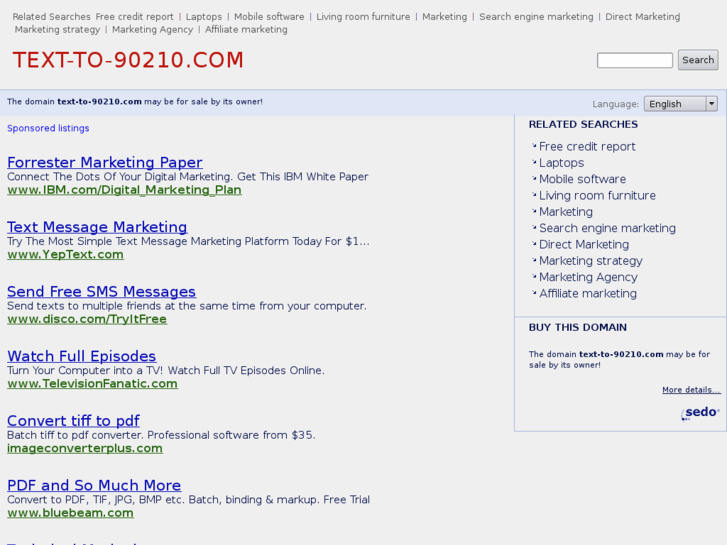Visit www.bluebeam.com link
The width and height of the screenshot is (727, 545).
click(x=70, y=513)
